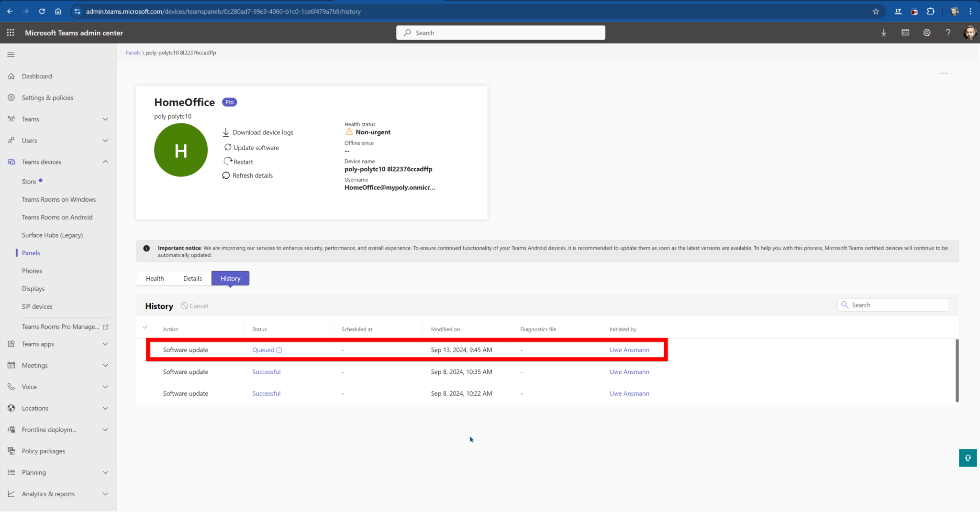This screenshot has height=512, width=980.
Task: Switch to the Health tab
Action: click(155, 278)
